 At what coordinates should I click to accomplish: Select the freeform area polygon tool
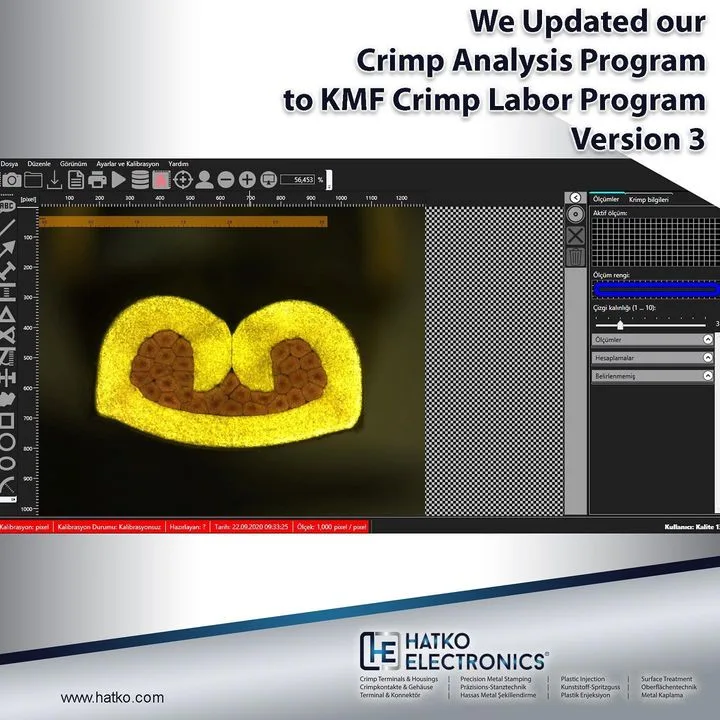(7, 399)
